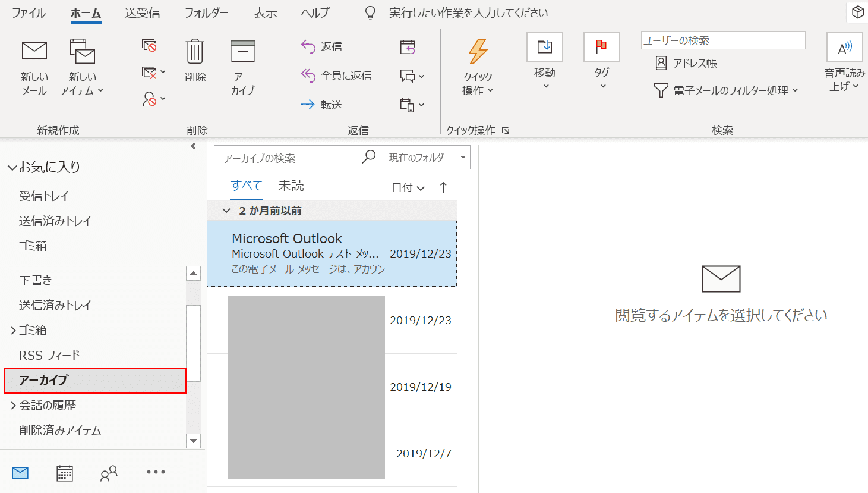Reverse sort order with the up arrow
This screenshot has height=493, width=868.
coord(443,187)
